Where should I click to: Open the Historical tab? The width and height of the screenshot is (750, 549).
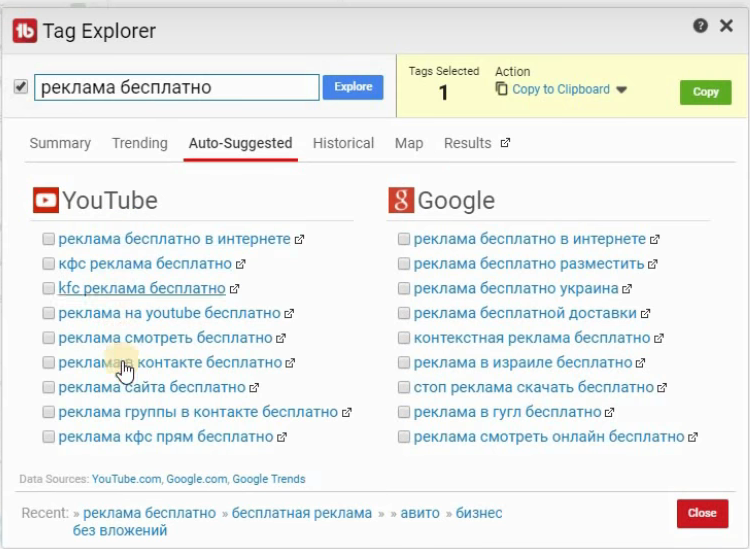tap(343, 143)
